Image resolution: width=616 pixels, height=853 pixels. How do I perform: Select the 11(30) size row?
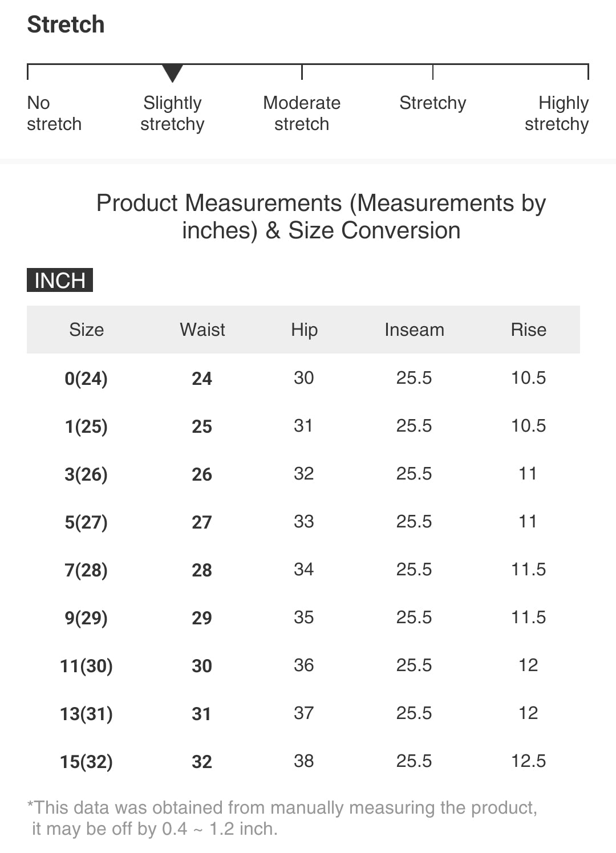(x=86, y=665)
